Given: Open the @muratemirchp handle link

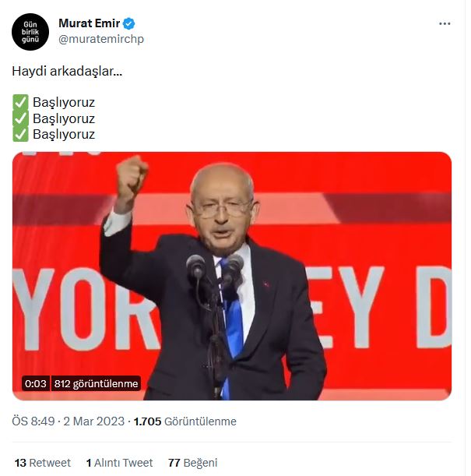Looking at the screenshot, I should [101, 39].
